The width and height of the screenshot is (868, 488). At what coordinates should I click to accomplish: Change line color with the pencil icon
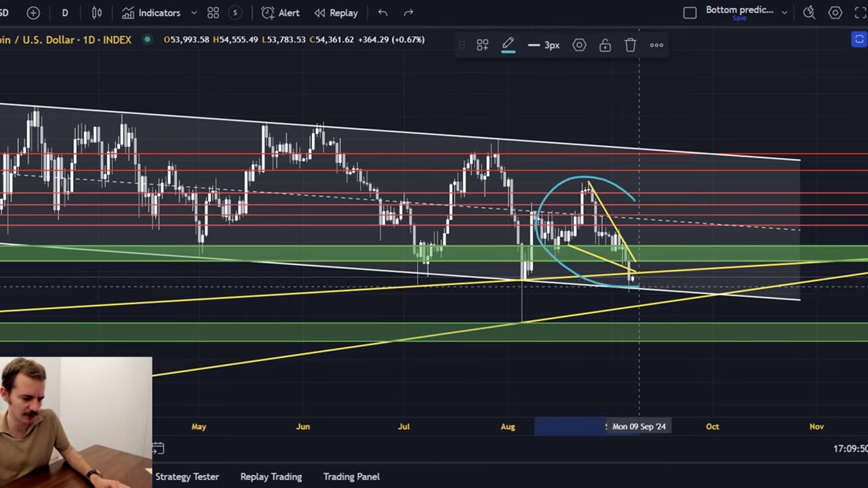point(508,45)
